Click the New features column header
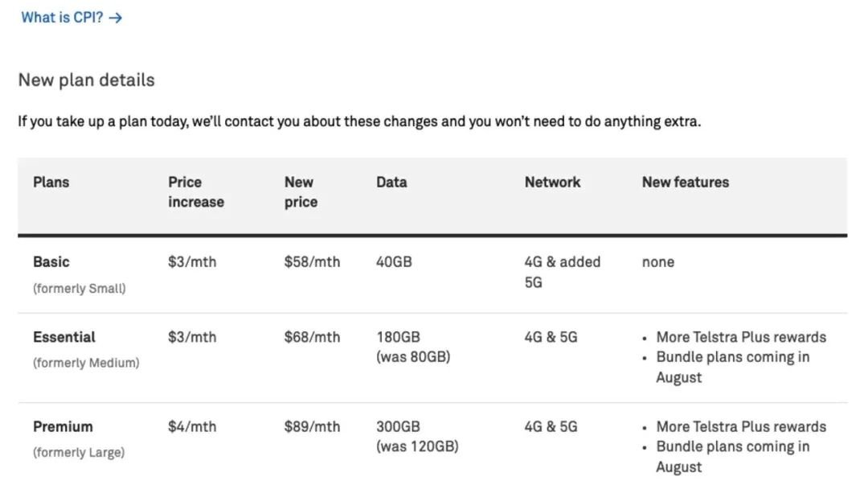The width and height of the screenshot is (868, 489). tap(686, 183)
